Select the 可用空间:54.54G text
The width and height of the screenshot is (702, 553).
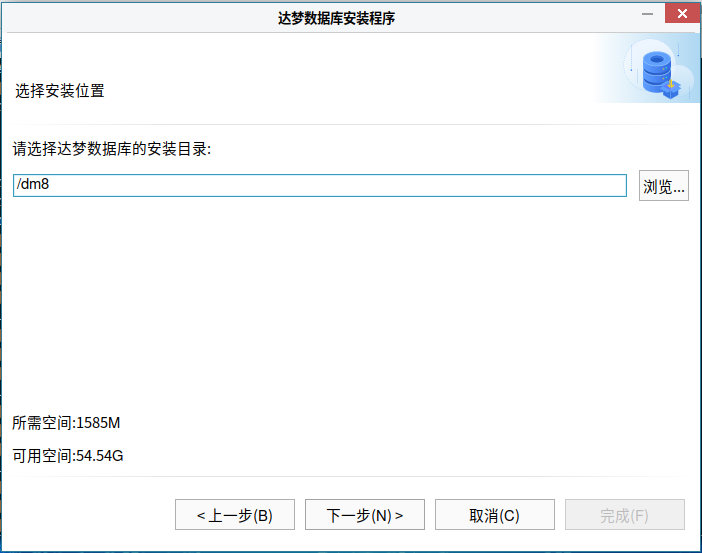[68, 456]
